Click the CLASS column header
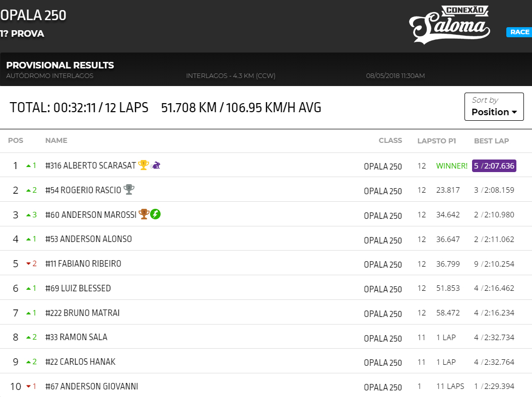 pyautogui.click(x=390, y=141)
